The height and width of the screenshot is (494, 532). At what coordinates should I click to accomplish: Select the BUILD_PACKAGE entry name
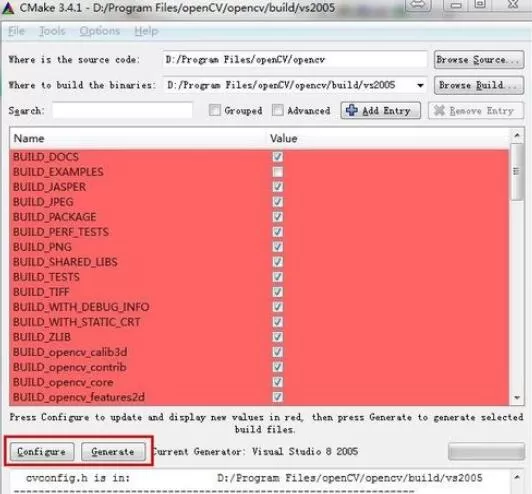click(55, 217)
